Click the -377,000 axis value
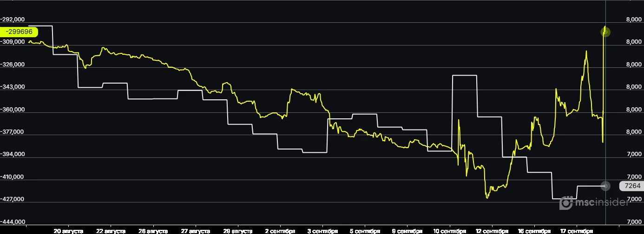Screen dimensions: 644x234 point(13,132)
